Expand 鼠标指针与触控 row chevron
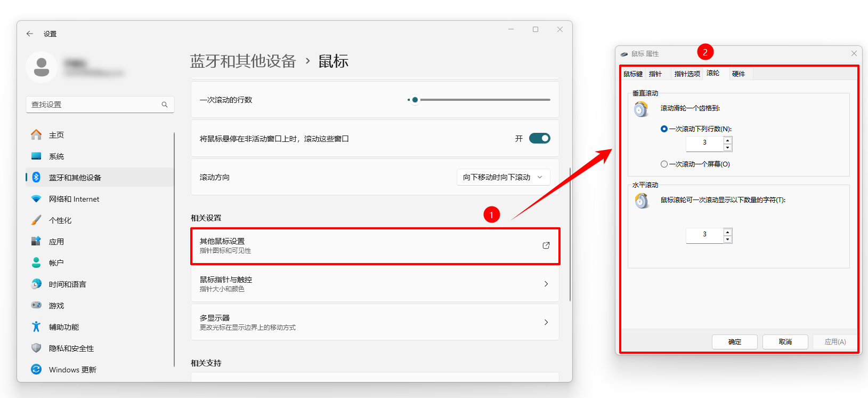868x398 pixels. pyautogui.click(x=546, y=284)
